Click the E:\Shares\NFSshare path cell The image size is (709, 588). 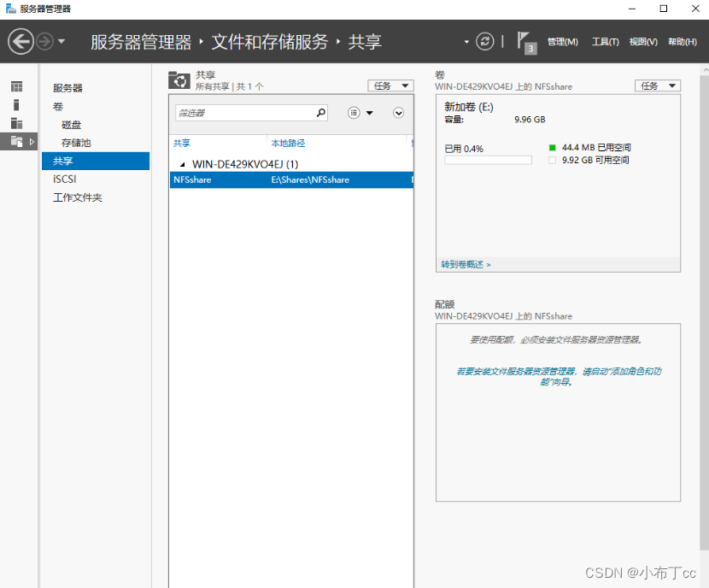coord(310,179)
